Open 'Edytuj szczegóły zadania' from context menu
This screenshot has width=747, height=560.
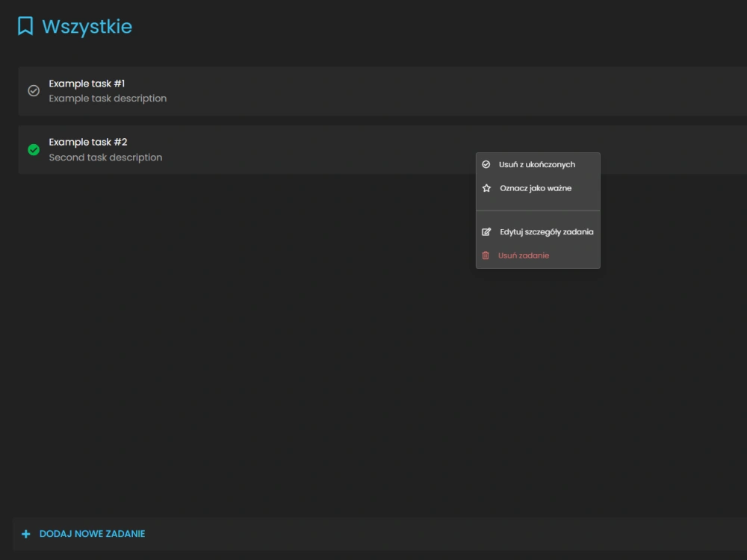(x=538, y=232)
